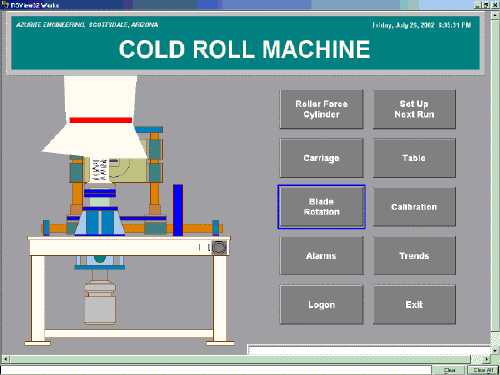The width and height of the screenshot is (500, 375).
Task: Close the window with the X button
Action: (495, 5)
